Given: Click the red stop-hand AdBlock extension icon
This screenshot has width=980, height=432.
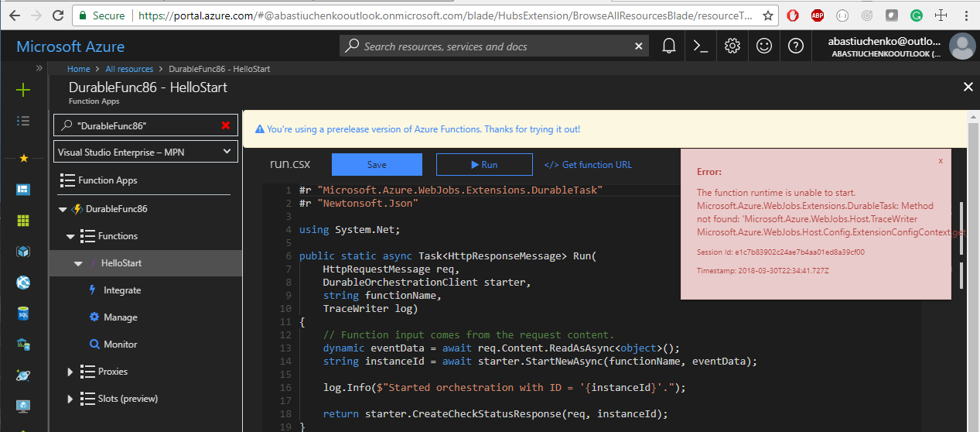Looking at the screenshot, I should [x=793, y=15].
